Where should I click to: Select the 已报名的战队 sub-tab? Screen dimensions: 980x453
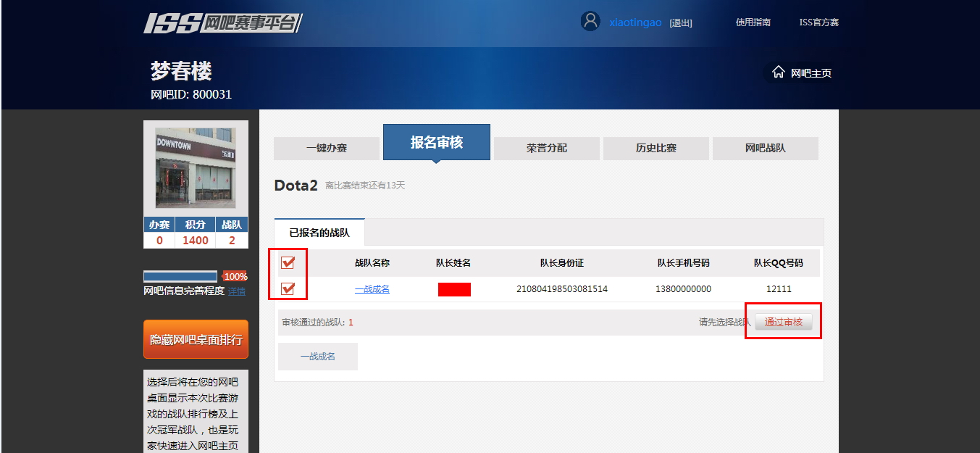[x=319, y=233]
